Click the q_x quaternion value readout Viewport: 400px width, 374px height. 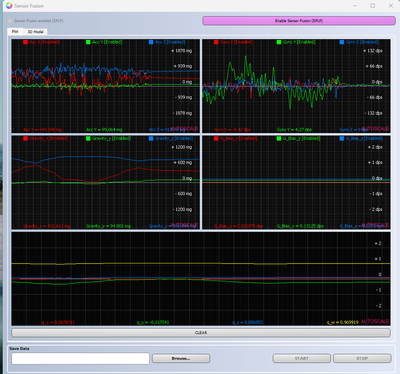[58, 322]
